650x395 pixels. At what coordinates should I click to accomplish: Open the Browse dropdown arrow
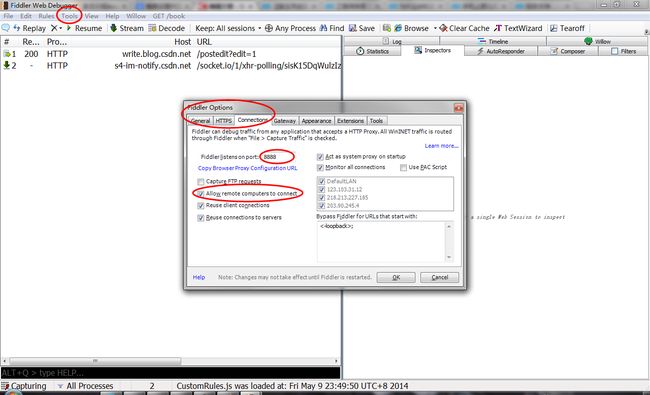point(435,28)
